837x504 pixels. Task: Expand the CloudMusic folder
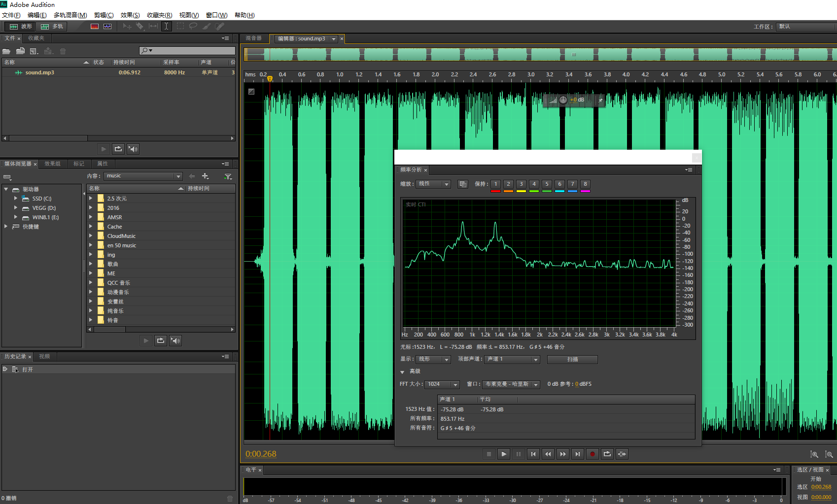click(91, 236)
